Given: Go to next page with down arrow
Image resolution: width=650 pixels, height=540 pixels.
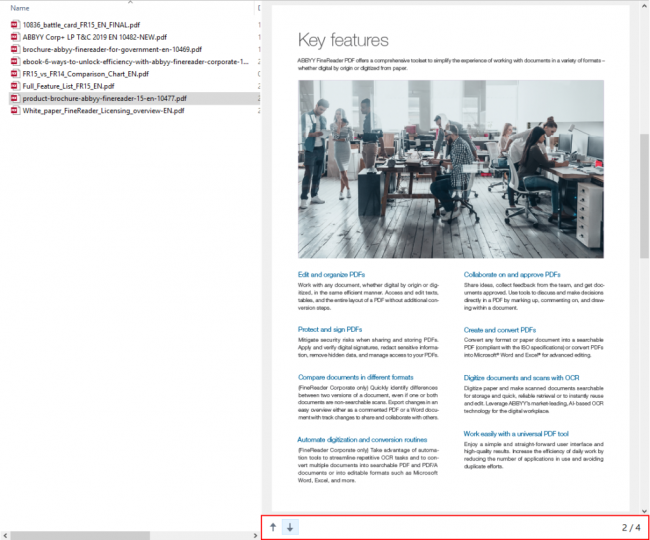Looking at the screenshot, I should pos(290,527).
